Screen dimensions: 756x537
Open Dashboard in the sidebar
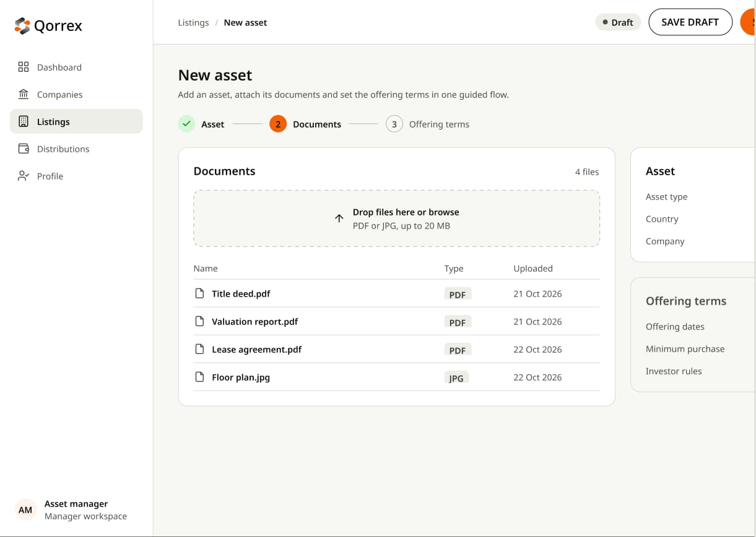[76, 68]
